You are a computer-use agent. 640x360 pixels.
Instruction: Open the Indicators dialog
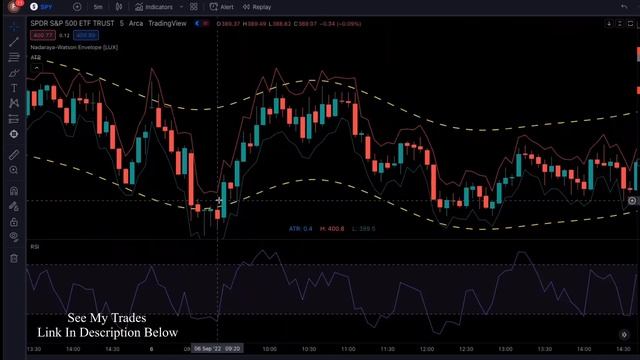click(x=154, y=7)
